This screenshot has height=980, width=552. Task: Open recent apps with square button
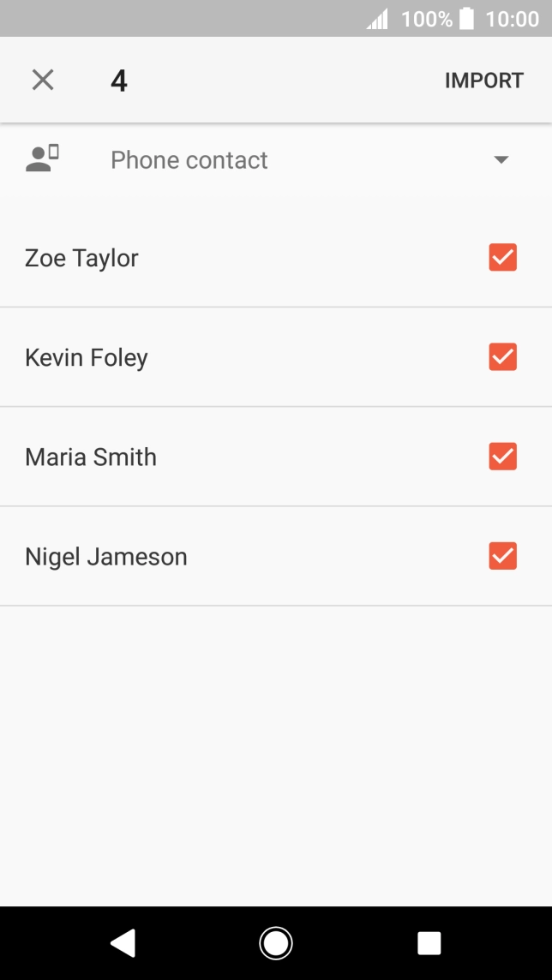click(x=429, y=943)
